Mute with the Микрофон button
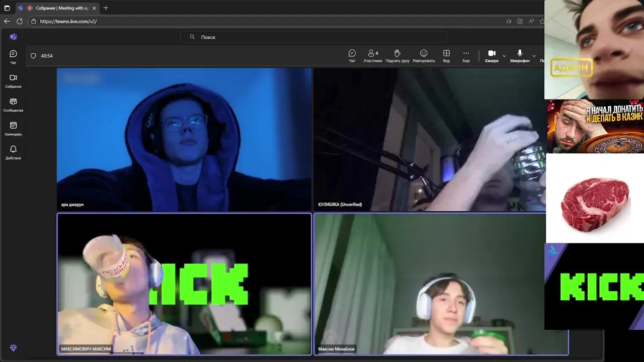Viewport: 644px width, 362px height. click(520, 56)
